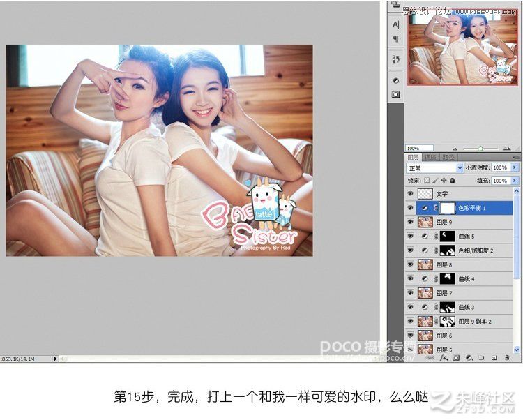This screenshot has width=523, height=420.
Task: Open the Paragraph panel icon
Action: click(395, 39)
